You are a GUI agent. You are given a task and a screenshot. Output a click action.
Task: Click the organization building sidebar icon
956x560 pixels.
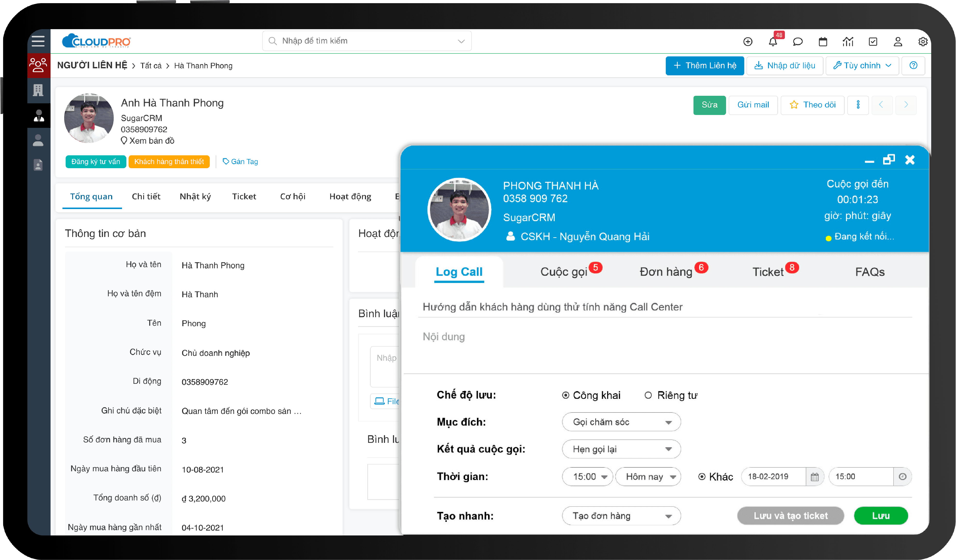click(38, 90)
